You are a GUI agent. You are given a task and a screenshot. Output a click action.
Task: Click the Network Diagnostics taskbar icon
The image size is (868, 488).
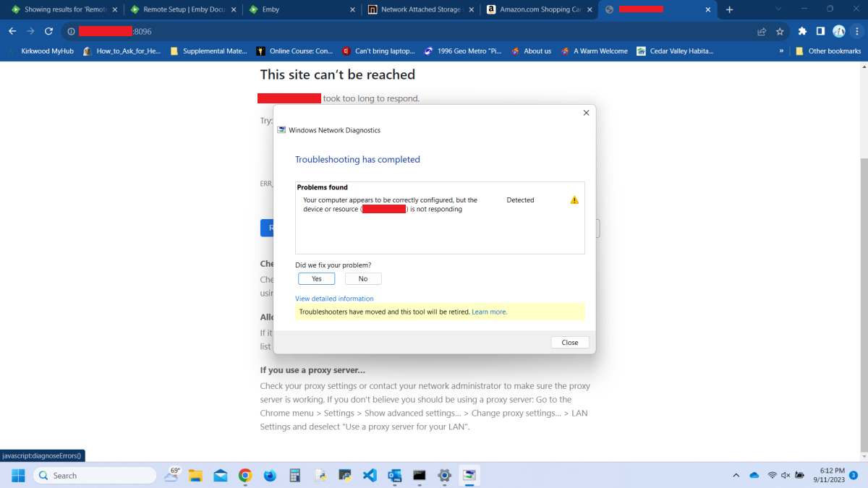470,475
